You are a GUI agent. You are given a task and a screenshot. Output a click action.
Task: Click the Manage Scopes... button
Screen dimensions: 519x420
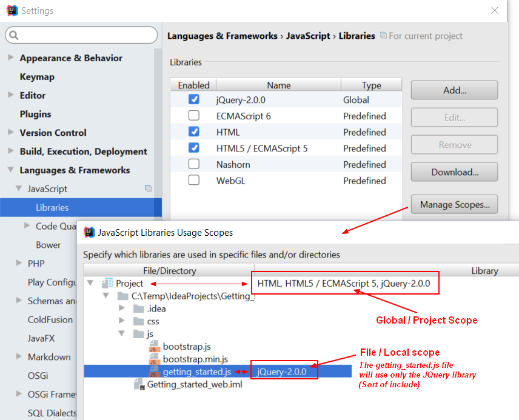pos(454,205)
